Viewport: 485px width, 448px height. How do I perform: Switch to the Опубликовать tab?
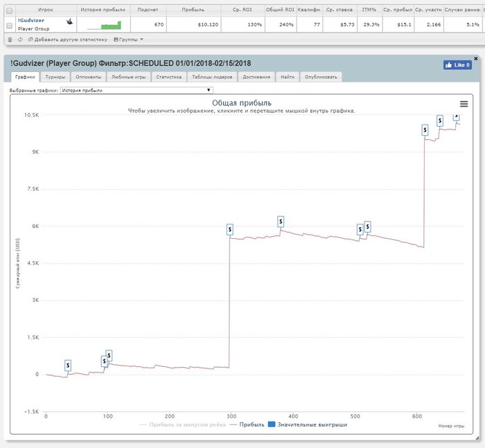[321, 77]
